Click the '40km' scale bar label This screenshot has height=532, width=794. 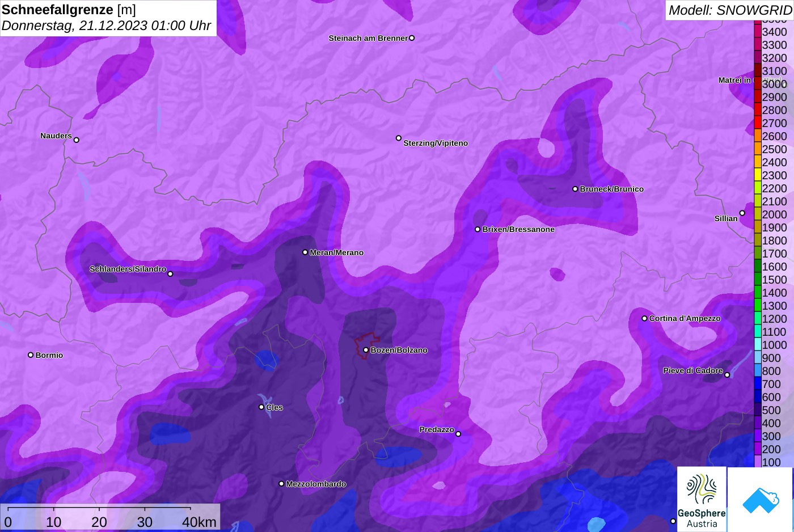pyautogui.click(x=199, y=522)
